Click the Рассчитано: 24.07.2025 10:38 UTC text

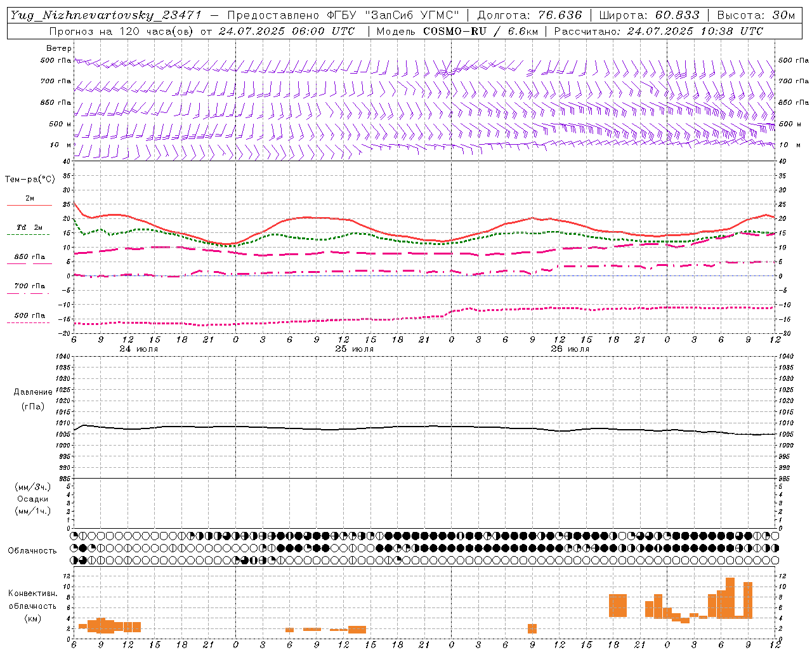click(x=658, y=31)
